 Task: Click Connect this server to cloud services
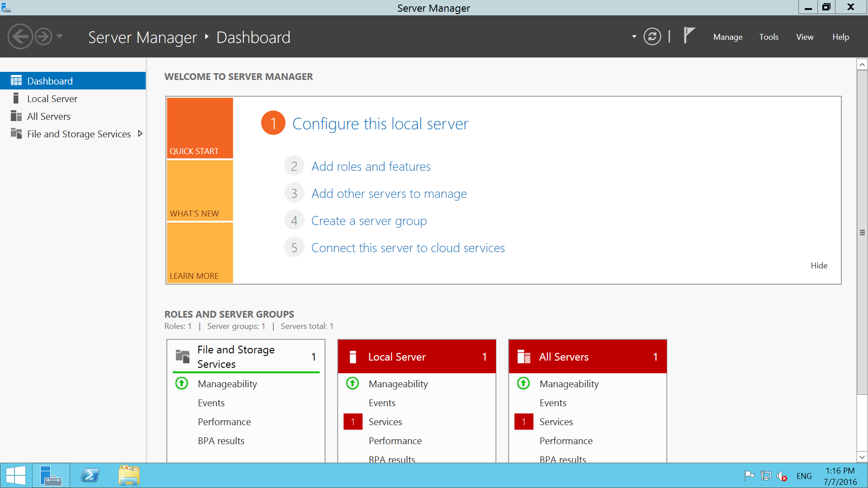click(408, 248)
